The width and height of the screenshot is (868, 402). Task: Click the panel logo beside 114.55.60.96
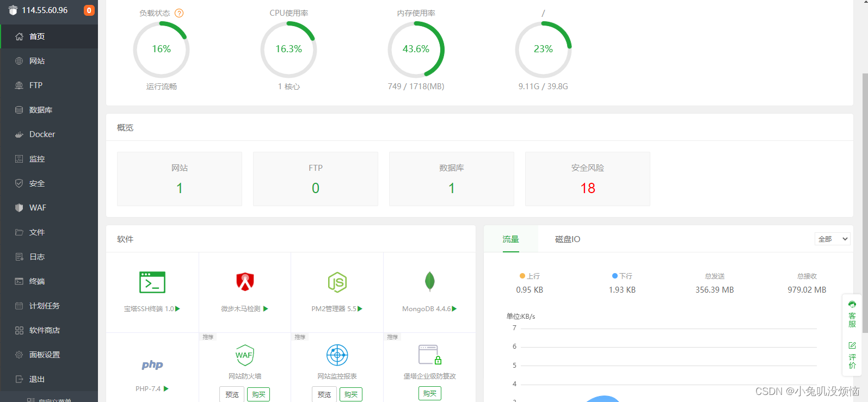(13, 10)
